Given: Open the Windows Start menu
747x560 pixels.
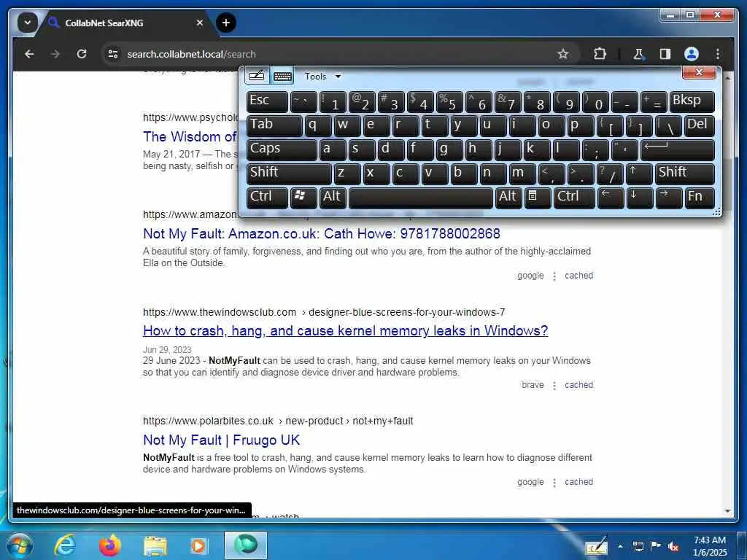Looking at the screenshot, I should pyautogui.click(x=20, y=545).
